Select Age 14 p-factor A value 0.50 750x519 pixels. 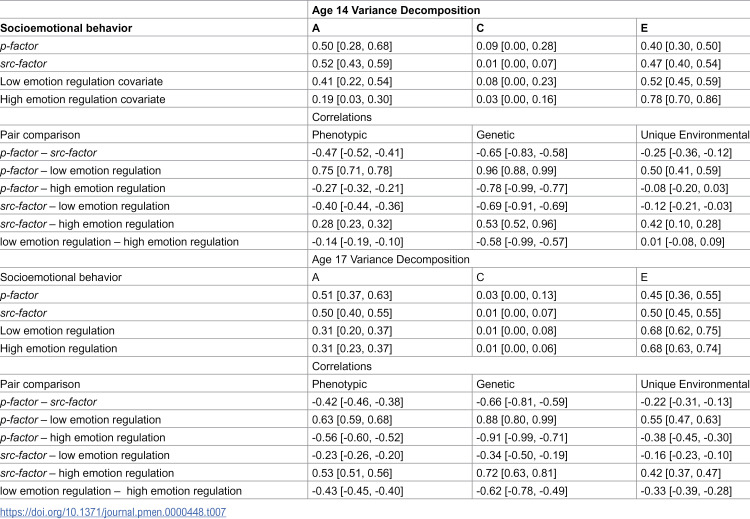point(352,46)
